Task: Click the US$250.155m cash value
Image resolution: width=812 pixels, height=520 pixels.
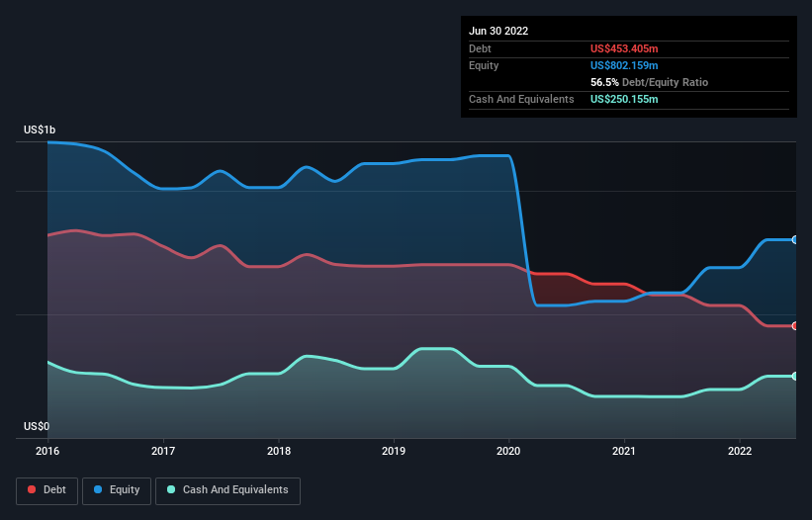Action: coord(624,99)
